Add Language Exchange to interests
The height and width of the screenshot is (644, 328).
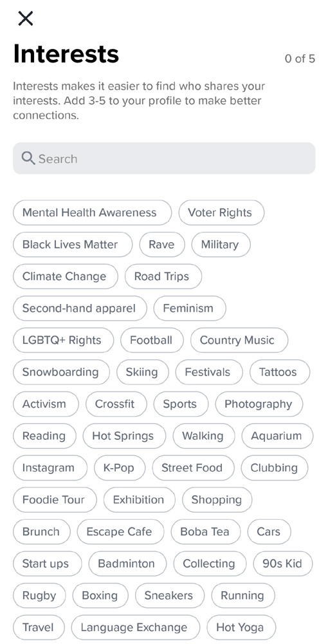pyautogui.click(x=135, y=627)
